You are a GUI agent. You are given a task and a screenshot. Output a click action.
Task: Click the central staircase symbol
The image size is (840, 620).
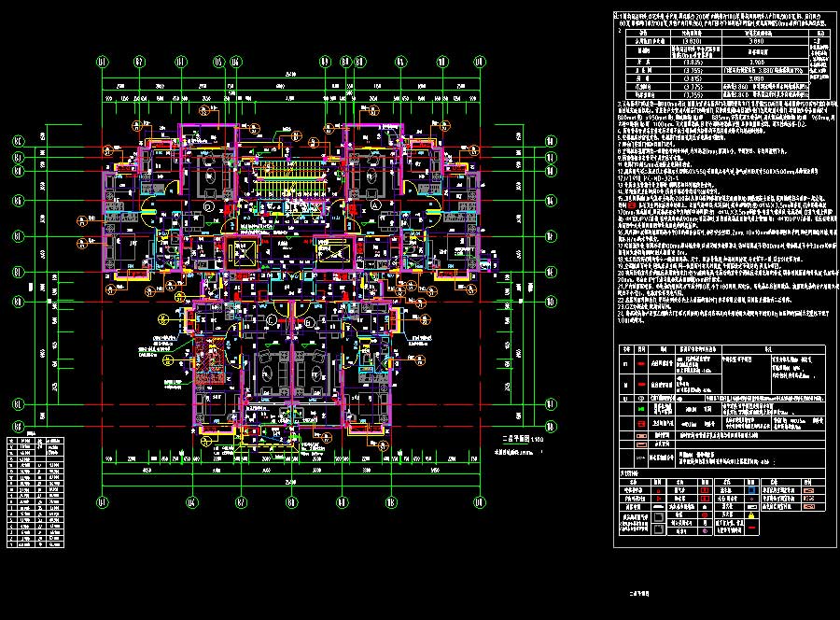click(290, 176)
